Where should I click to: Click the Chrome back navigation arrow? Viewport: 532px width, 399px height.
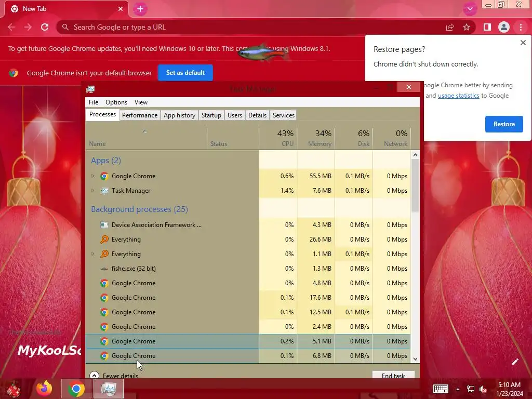pos(11,27)
